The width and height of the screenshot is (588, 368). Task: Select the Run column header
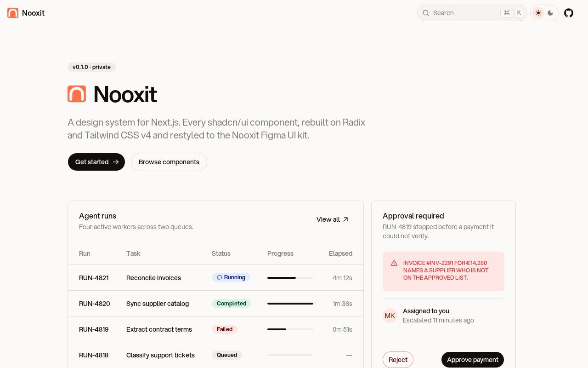point(85,253)
